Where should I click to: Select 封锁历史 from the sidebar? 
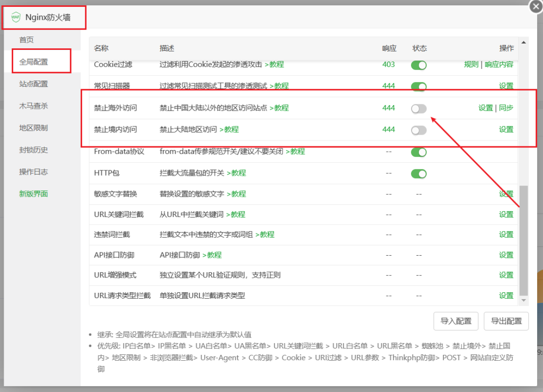click(33, 150)
